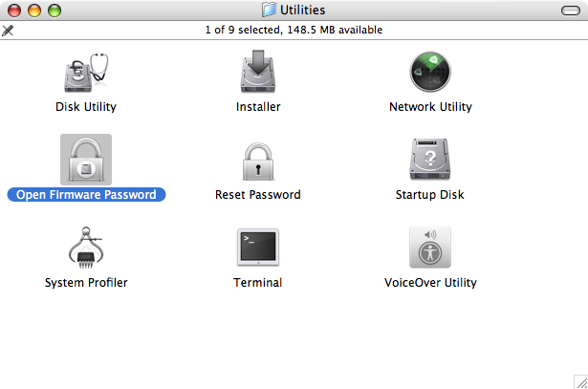Toggle the toolbar with the pill button
The width and height of the screenshot is (588, 389).
571,11
